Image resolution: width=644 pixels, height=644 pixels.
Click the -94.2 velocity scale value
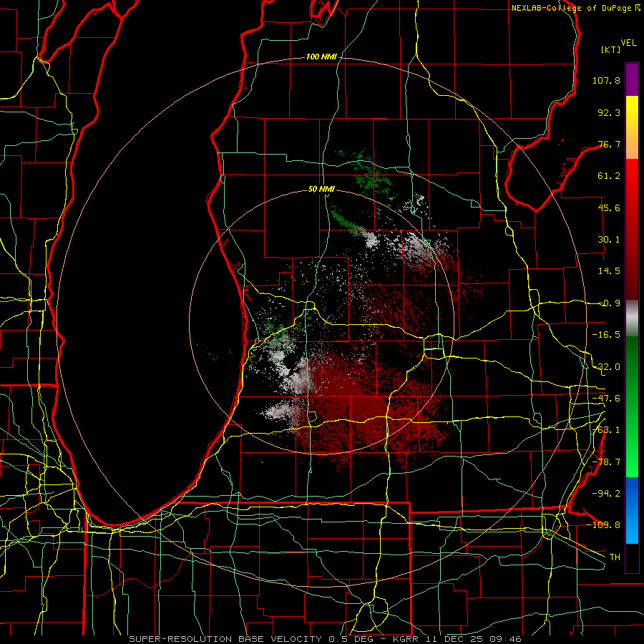pos(606,493)
